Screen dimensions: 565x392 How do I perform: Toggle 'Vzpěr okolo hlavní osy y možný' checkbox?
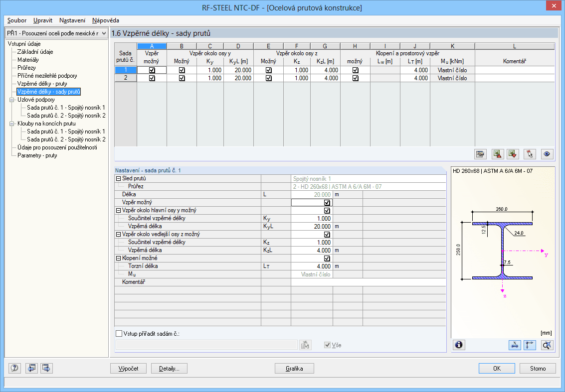coord(327,210)
